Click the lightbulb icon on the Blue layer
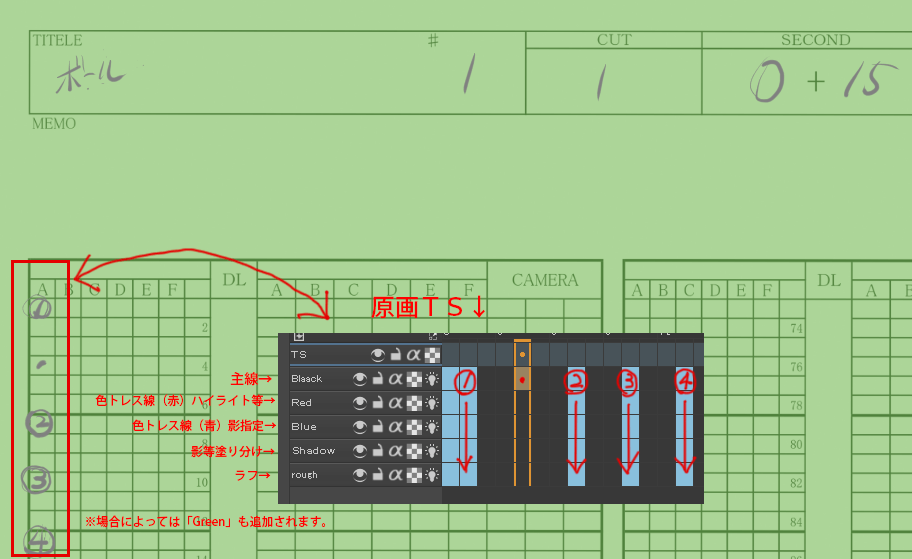The width and height of the screenshot is (912, 559). click(432, 427)
